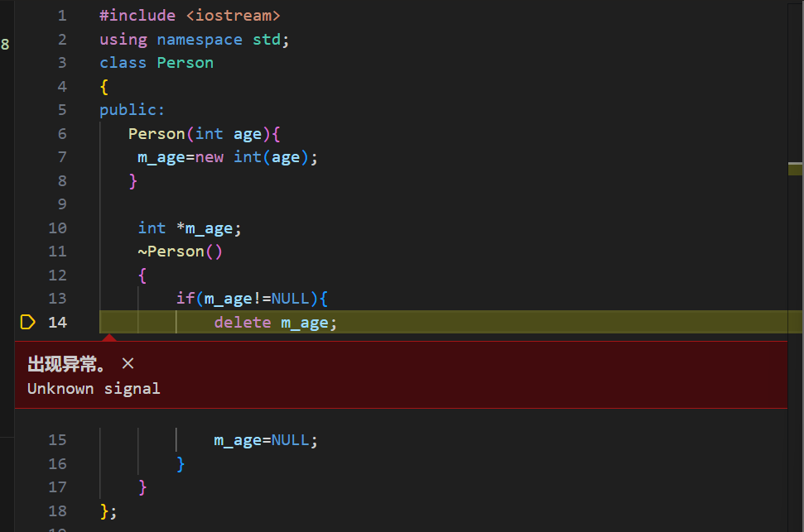
Task: Click the '~Person()' destructor declaration
Action: 180,252
